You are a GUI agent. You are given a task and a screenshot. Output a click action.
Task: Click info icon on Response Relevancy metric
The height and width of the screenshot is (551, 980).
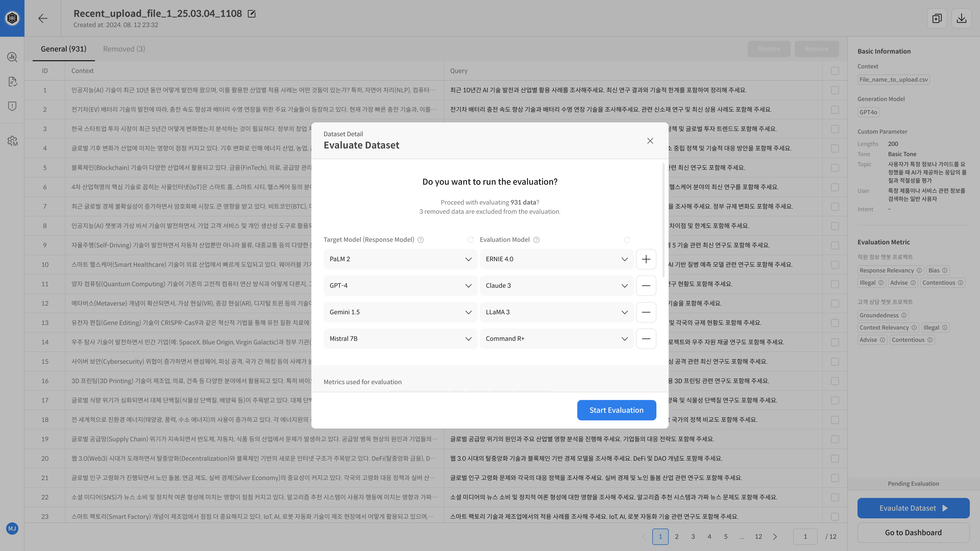[919, 270]
